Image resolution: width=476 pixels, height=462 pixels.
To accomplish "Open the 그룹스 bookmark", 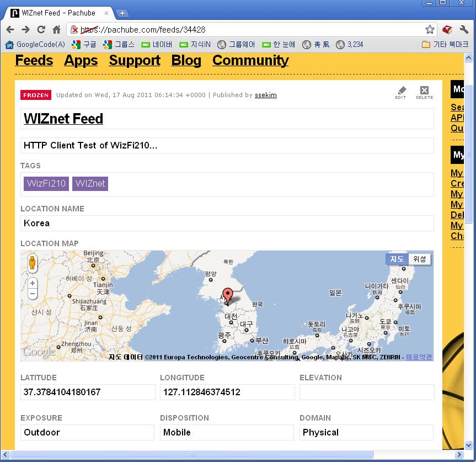I will pos(119,45).
